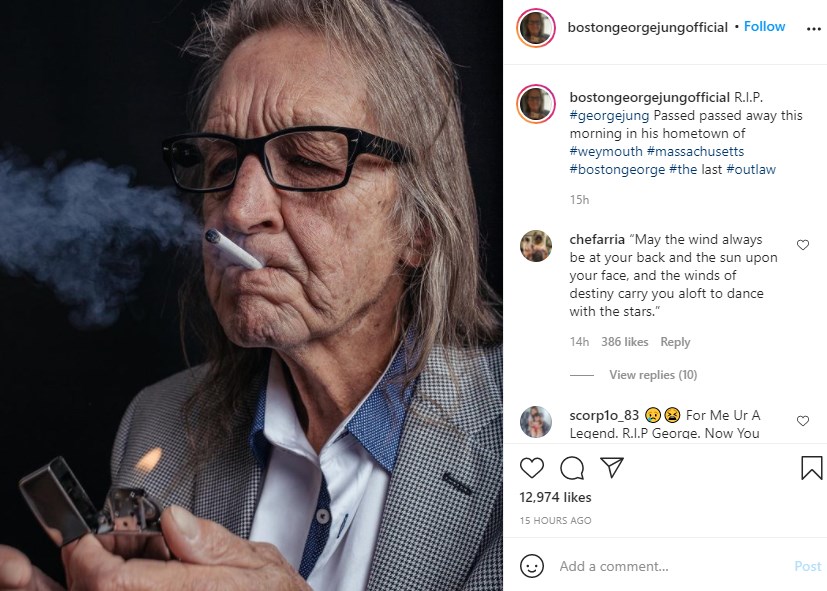Open the emoji picker smiley icon
The image size is (827, 591).
coord(532,566)
